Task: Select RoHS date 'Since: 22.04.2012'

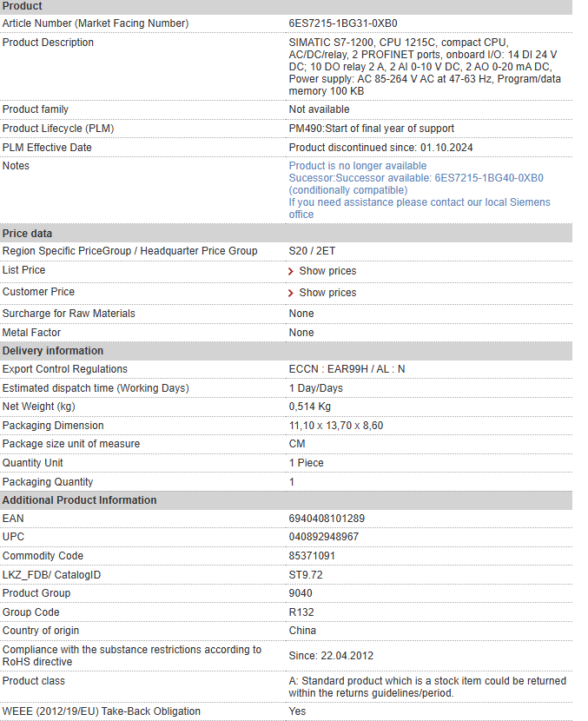Action: coord(331,656)
